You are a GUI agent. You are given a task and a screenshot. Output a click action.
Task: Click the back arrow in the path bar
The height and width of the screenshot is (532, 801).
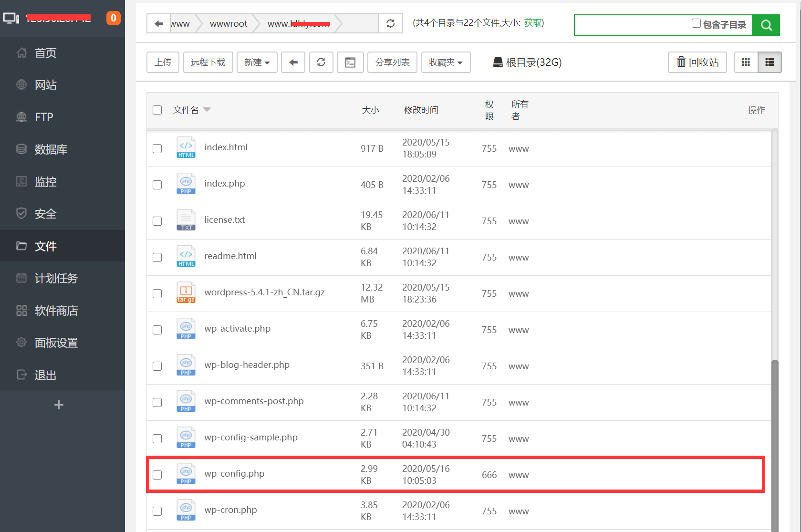(x=159, y=23)
